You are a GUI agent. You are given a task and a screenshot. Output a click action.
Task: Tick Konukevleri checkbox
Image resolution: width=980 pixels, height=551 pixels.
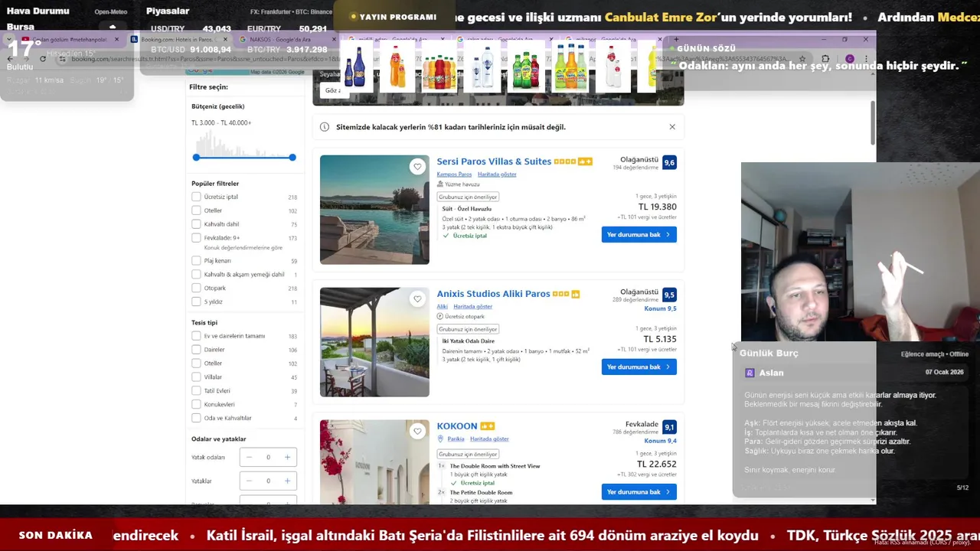coord(196,405)
